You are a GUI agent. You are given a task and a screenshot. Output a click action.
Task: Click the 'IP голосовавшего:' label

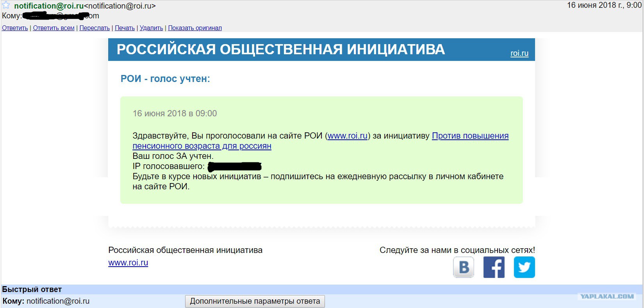tap(168, 166)
